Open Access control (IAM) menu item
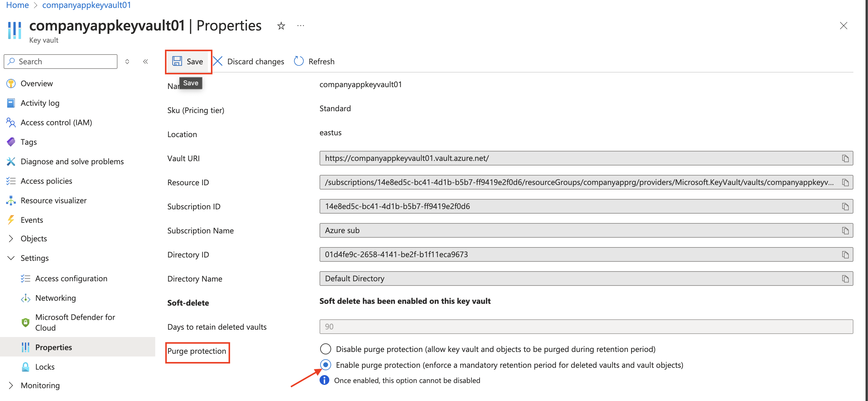The width and height of the screenshot is (868, 401). tap(56, 122)
